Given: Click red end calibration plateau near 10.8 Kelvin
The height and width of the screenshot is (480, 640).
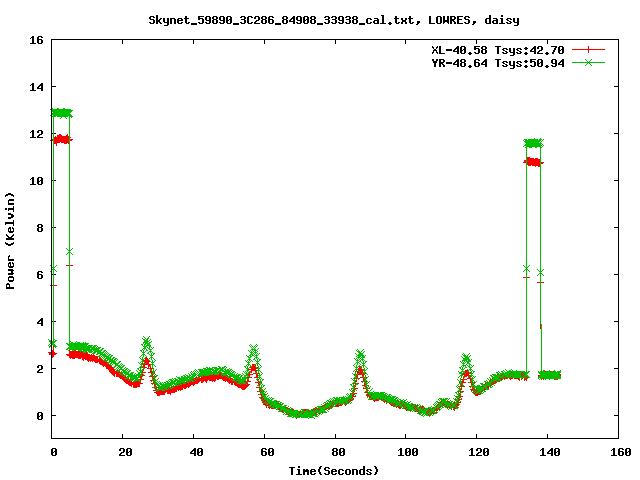Looking at the screenshot, I should [533, 162].
